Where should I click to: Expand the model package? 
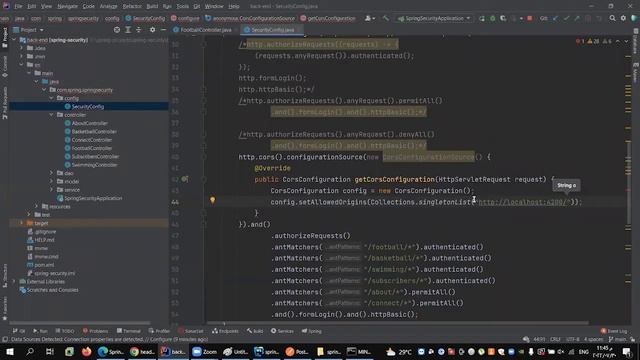coord(51,181)
